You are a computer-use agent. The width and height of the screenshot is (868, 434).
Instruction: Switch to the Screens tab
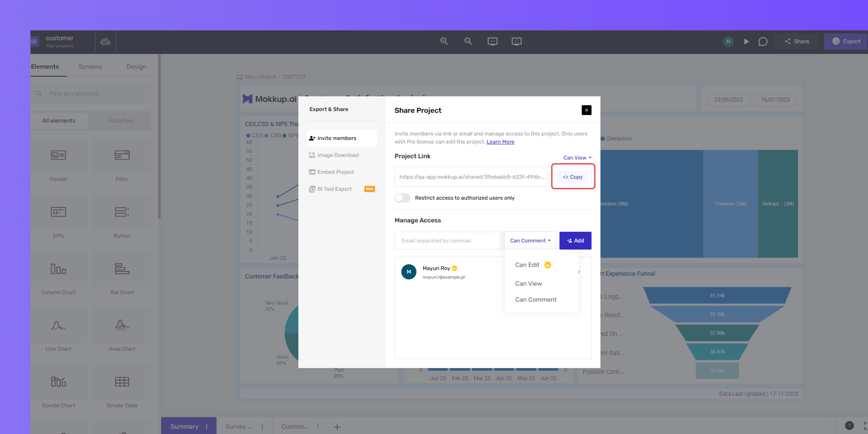pyautogui.click(x=90, y=67)
